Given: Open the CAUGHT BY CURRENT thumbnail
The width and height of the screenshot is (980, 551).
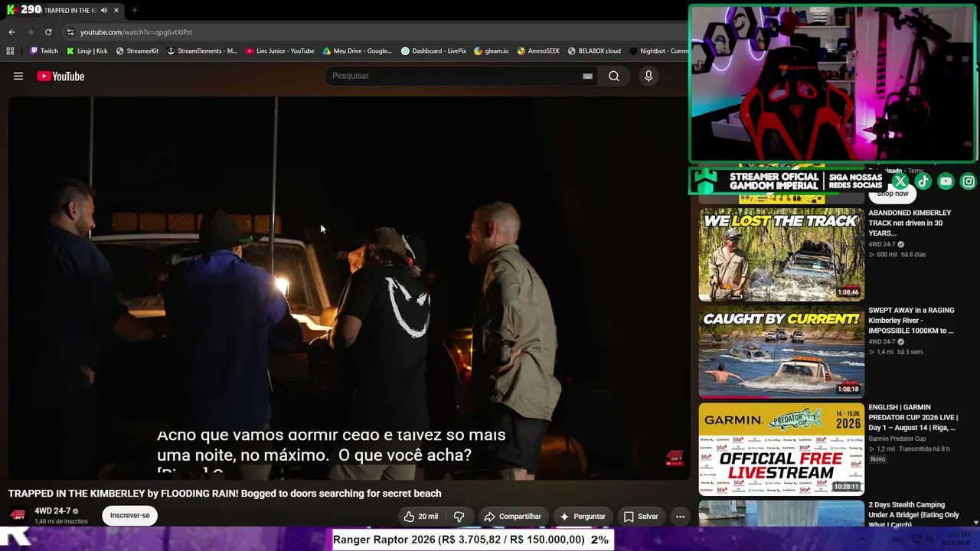Looking at the screenshot, I should [781, 352].
